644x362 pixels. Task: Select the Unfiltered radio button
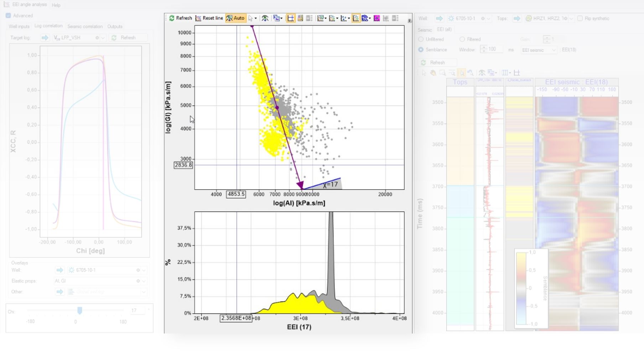pos(421,39)
